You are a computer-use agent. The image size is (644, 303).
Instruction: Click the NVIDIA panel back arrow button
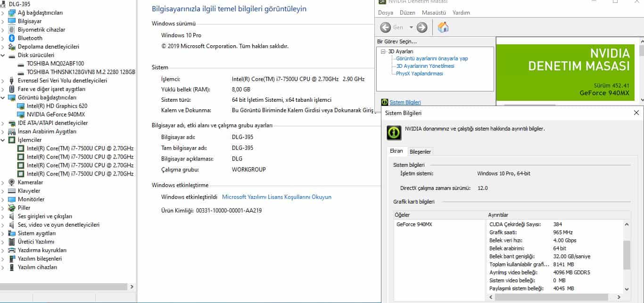[386, 27]
